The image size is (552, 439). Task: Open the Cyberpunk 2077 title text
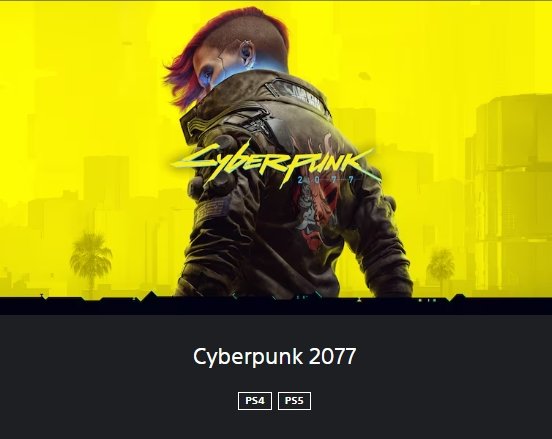[x=275, y=356]
